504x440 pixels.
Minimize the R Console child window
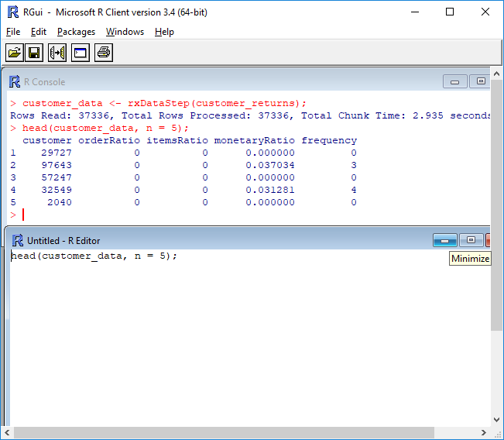pos(454,81)
